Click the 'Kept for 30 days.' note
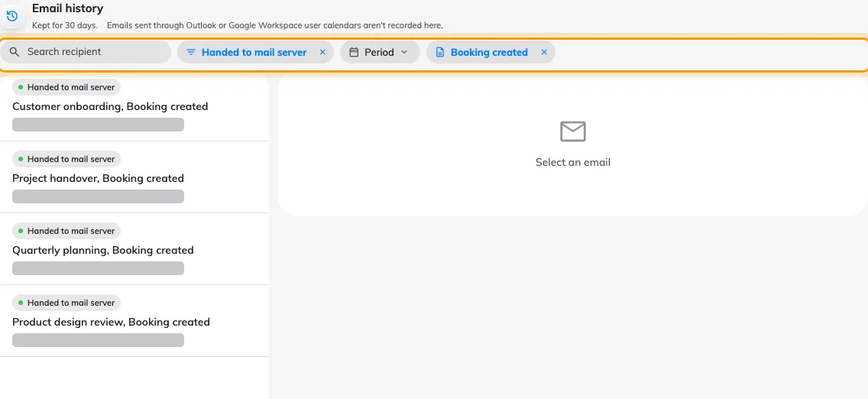Screen dimensions: 868x399 click(x=65, y=25)
